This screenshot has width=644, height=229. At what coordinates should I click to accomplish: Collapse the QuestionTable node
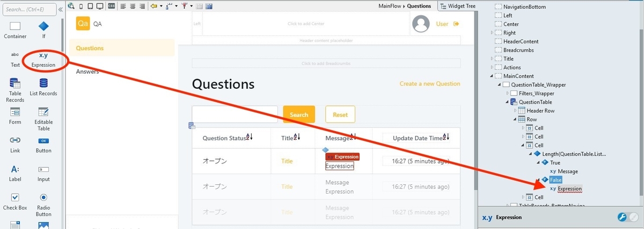click(508, 102)
